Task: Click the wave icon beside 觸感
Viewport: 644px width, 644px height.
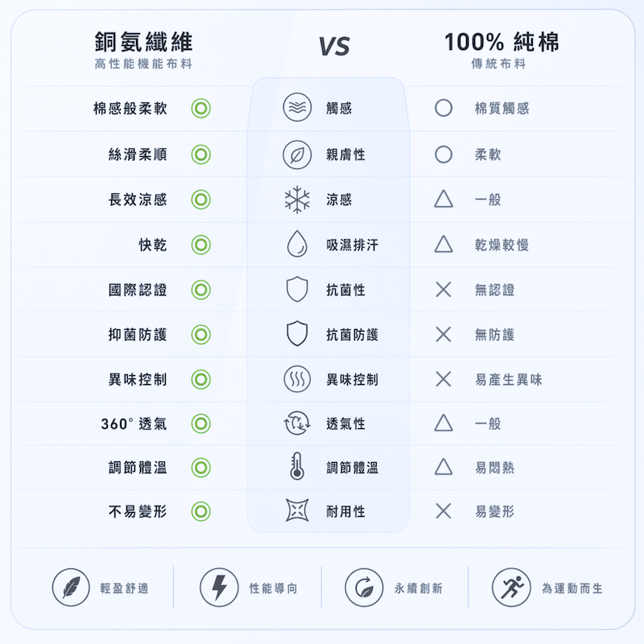Action: pos(297,107)
